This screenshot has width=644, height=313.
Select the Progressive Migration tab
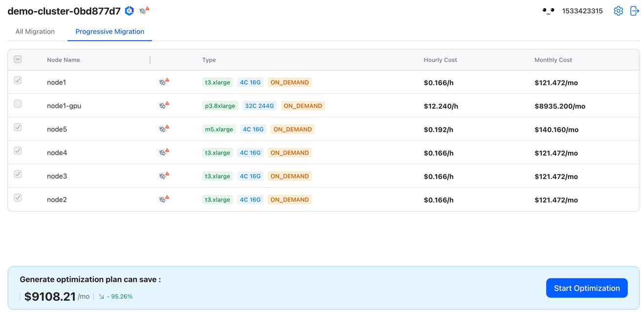(109, 31)
